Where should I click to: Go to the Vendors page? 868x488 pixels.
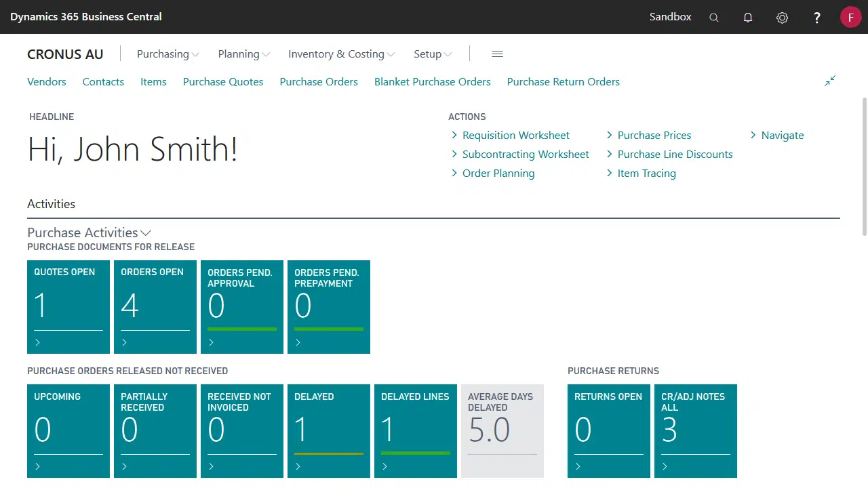(x=47, y=82)
